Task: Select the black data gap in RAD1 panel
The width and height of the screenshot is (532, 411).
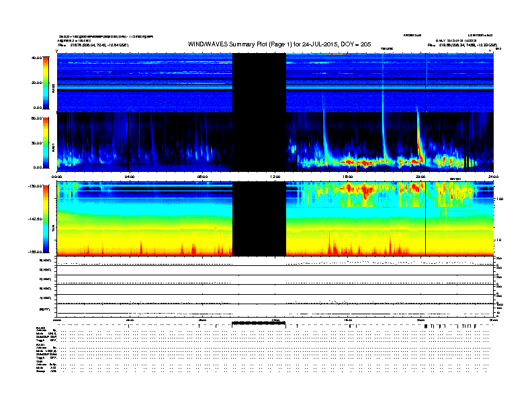Action: pyautogui.click(x=259, y=141)
